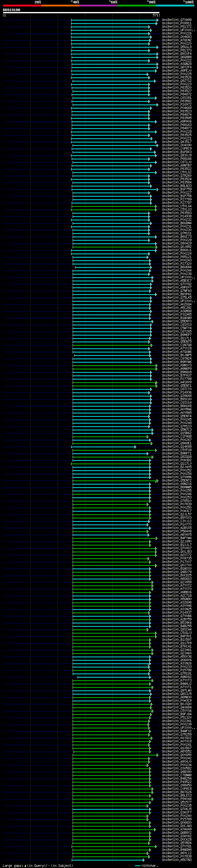Click label UniRef100_B2J405
The image size is (197, 868).
[177, 467]
